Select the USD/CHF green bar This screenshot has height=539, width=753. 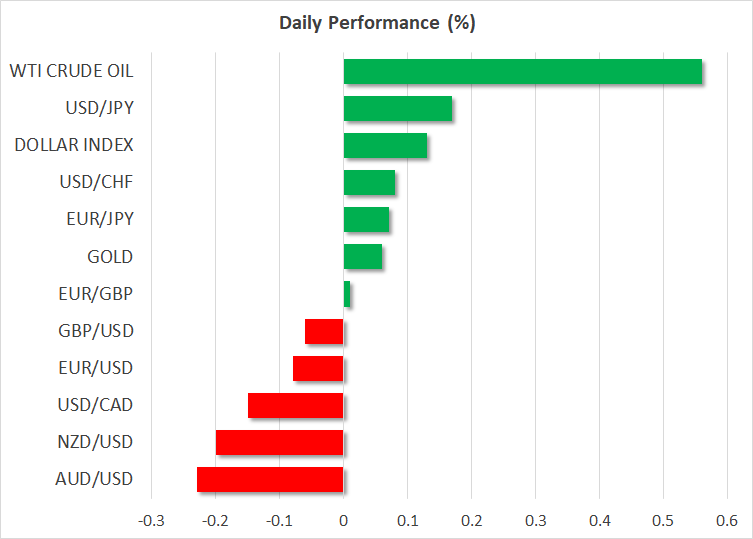coord(369,183)
